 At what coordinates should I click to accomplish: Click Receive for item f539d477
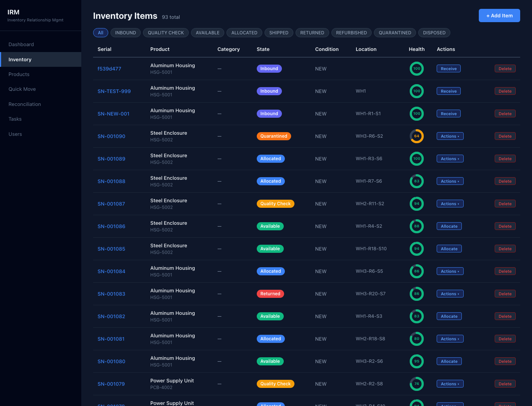pos(449,69)
